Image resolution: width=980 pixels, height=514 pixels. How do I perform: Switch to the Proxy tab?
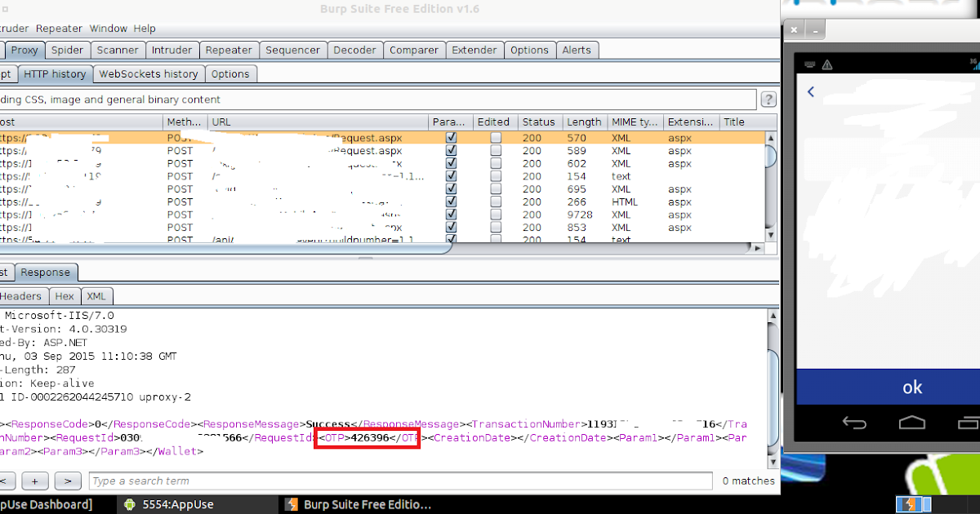24,50
